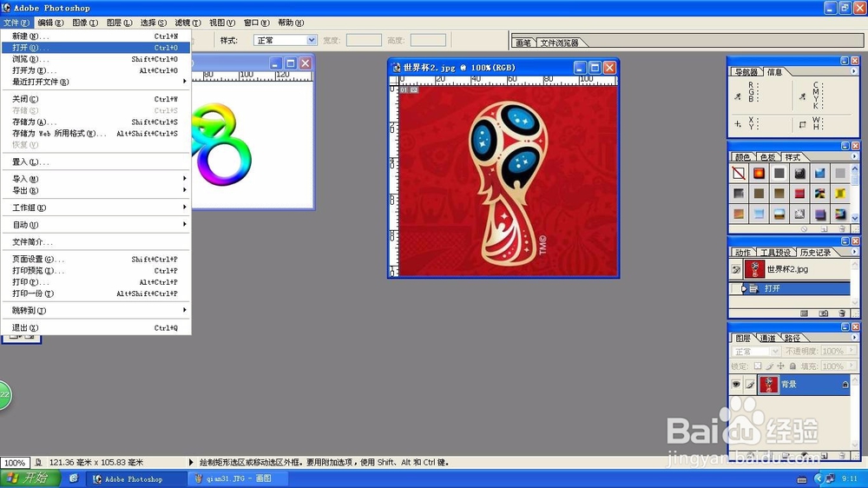Switch to the 文件浏览器 File Browser tab

[x=559, y=43]
